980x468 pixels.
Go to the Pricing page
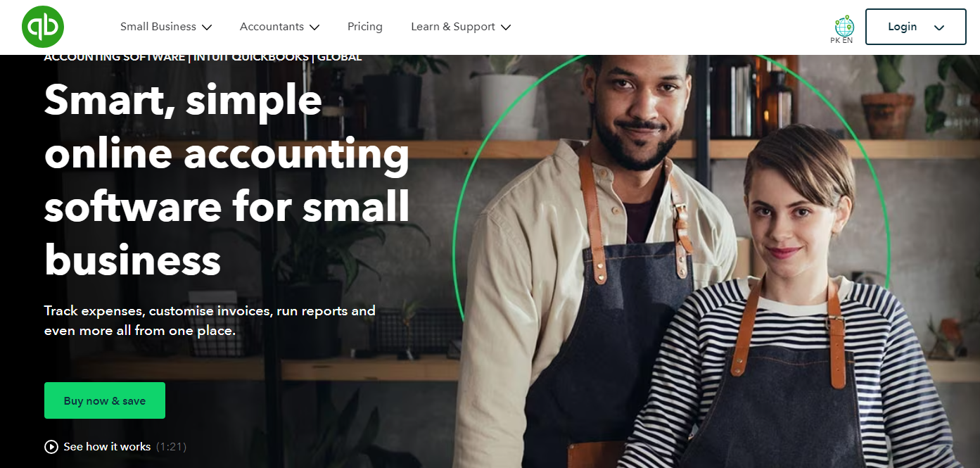click(365, 27)
